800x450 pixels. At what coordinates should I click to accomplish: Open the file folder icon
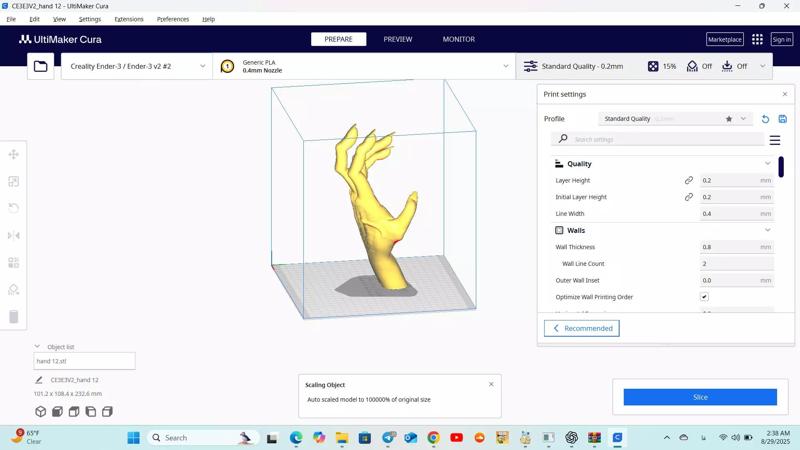tap(40, 66)
